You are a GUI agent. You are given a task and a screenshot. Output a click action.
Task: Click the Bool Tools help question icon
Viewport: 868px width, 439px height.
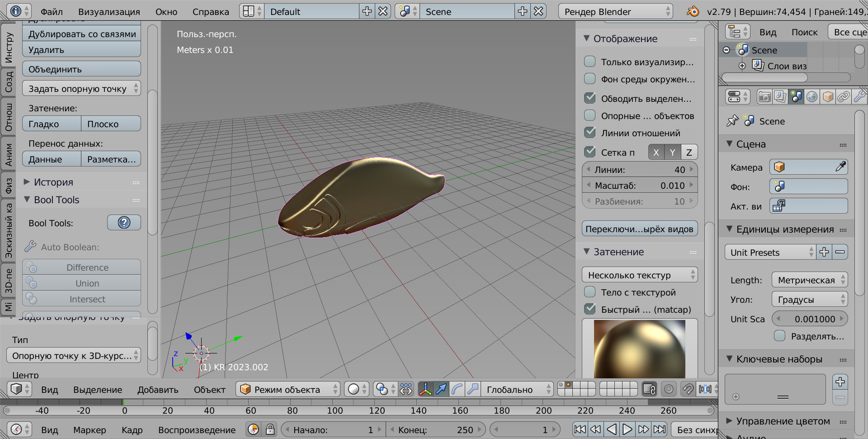click(x=124, y=223)
